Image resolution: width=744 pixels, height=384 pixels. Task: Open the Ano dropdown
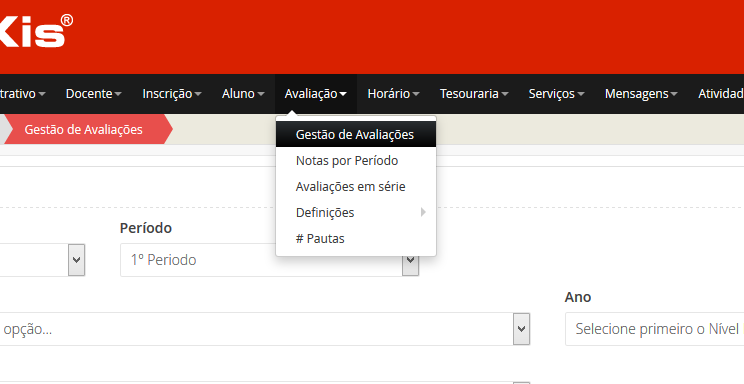(x=655, y=328)
